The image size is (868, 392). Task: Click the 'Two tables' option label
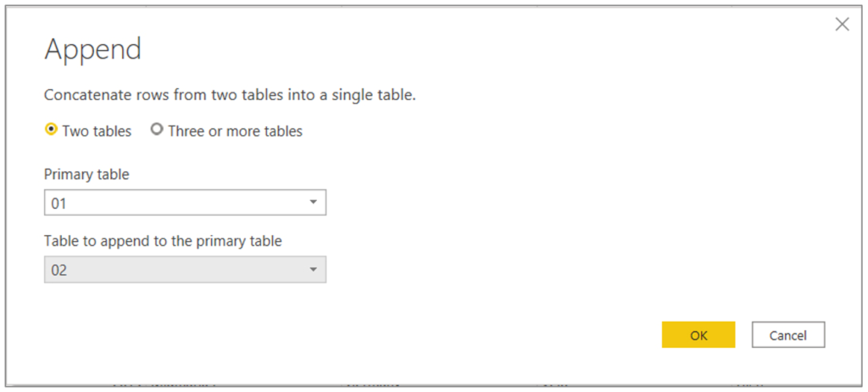pyautogui.click(x=97, y=131)
